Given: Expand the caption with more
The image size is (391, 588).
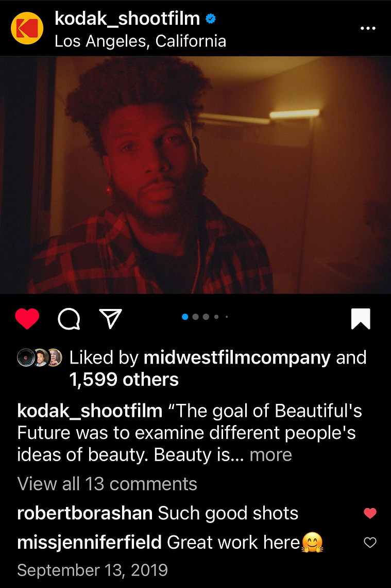Looking at the screenshot, I should (x=271, y=455).
